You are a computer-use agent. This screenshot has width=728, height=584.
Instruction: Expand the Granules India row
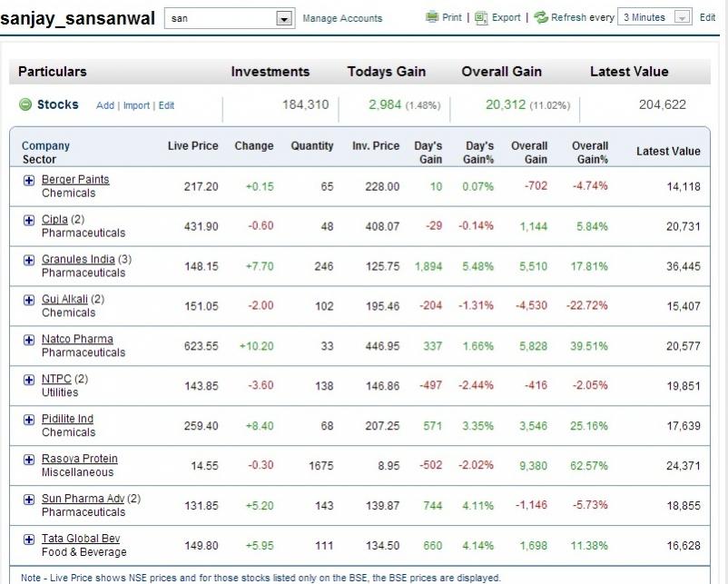(x=29, y=260)
